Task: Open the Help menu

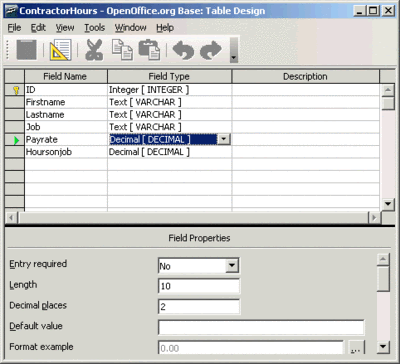Action: tap(165, 28)
